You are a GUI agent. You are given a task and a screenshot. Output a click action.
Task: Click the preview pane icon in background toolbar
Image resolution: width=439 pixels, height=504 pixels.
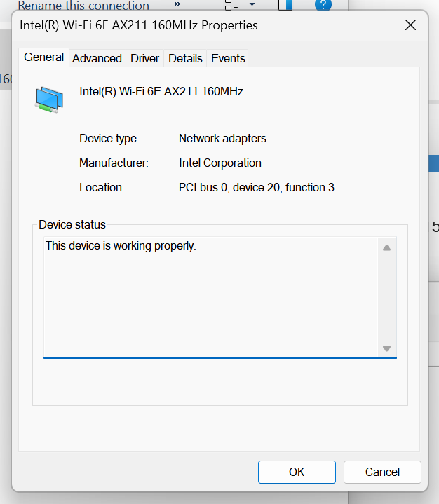(x=285, y=5)
